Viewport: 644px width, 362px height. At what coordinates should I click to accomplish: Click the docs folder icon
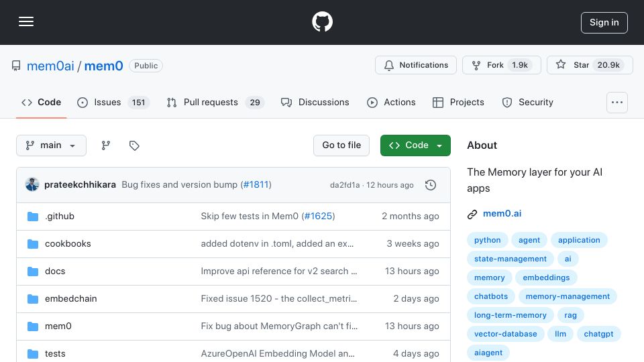click(33, 271)
